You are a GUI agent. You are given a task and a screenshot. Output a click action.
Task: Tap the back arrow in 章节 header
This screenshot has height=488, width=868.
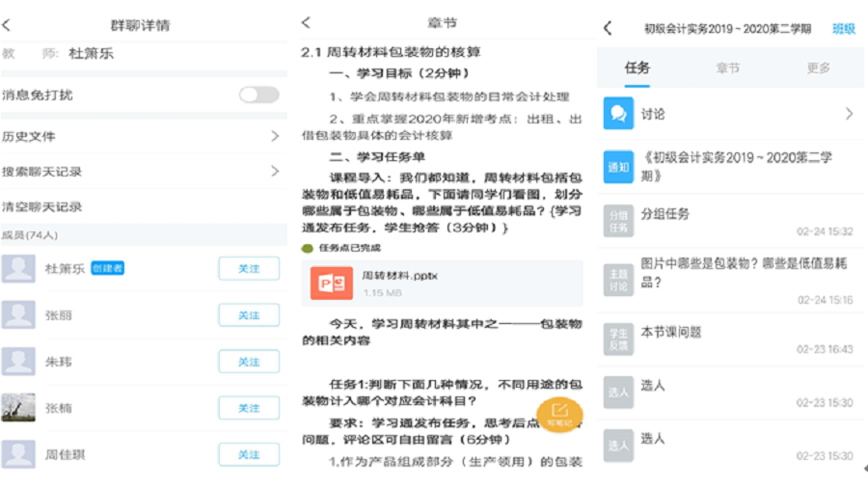tap(306, 23)
